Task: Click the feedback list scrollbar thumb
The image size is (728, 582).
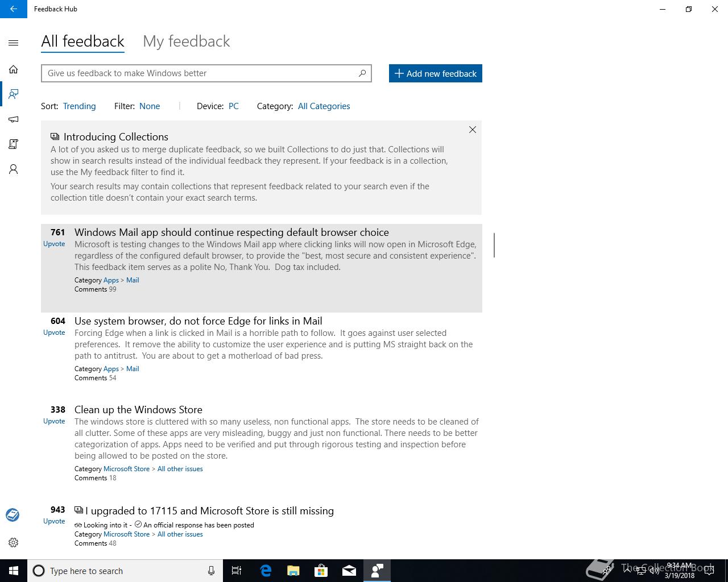Action: point(494,245)
